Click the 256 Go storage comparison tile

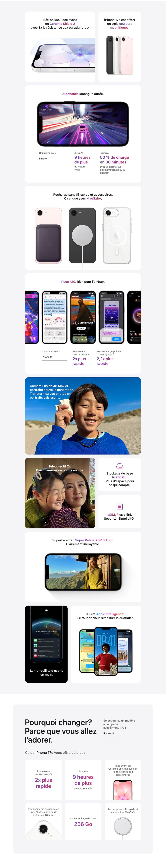click(x=83, y=821)
